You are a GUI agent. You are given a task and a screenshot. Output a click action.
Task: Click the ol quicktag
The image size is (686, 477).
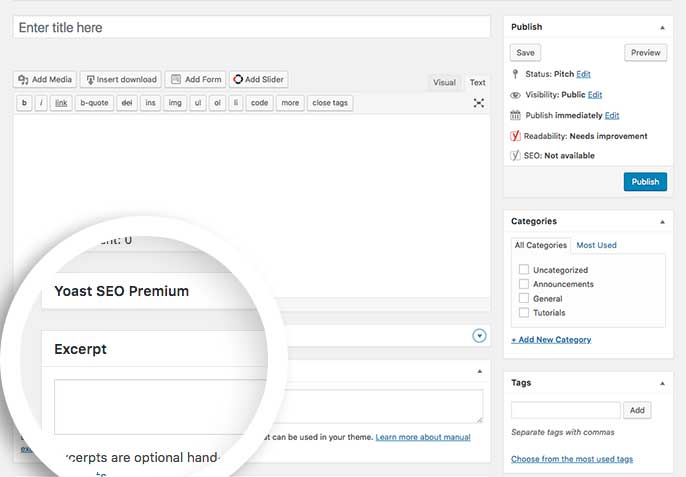(217, 103)
